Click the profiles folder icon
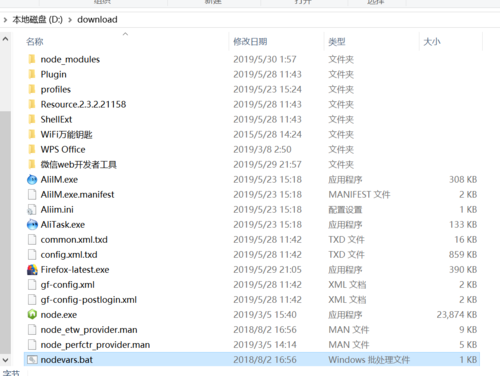The width and height of the screenshot is (500, 376). (x=32, y=89)
